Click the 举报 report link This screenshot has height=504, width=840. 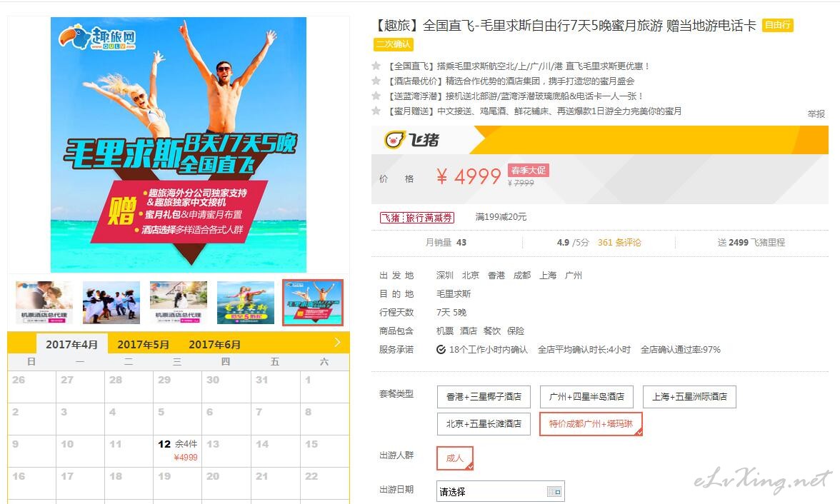(x=816, y=114)
